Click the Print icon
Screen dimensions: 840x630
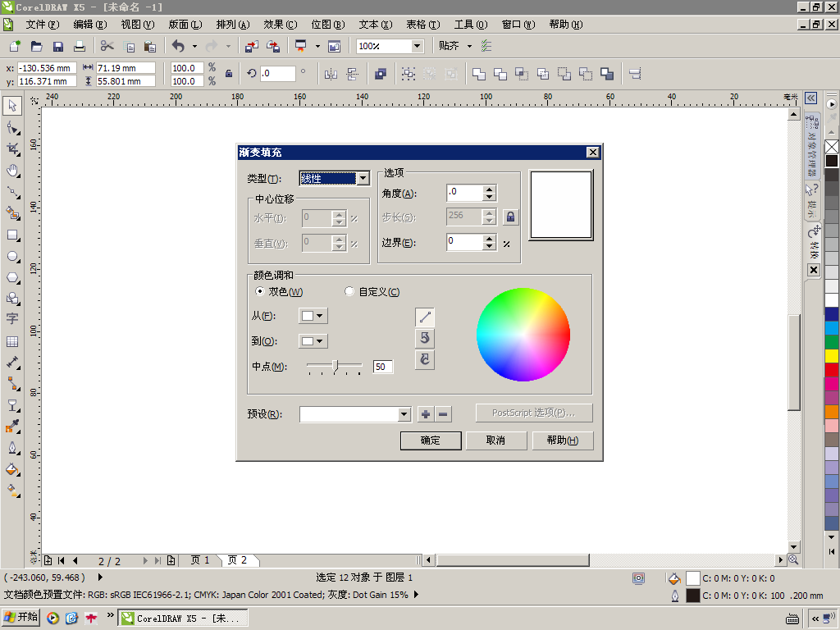pos(80,46)
